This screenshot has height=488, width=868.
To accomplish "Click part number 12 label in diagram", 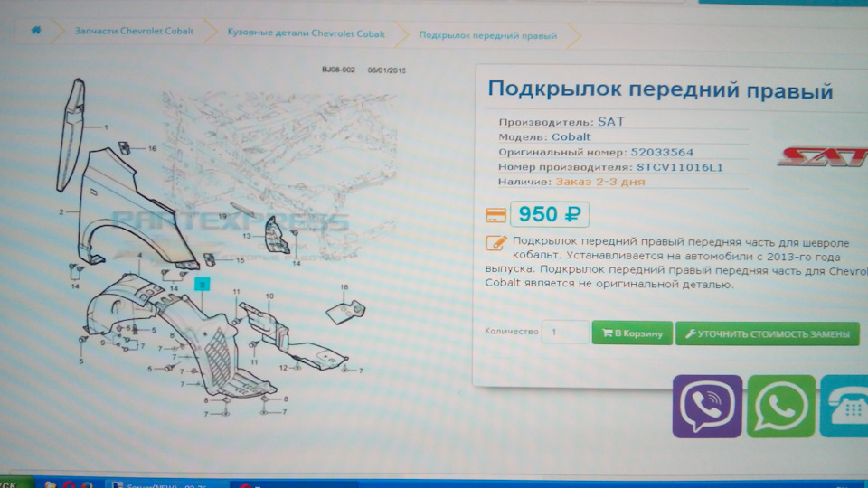I will click(283, 368).
